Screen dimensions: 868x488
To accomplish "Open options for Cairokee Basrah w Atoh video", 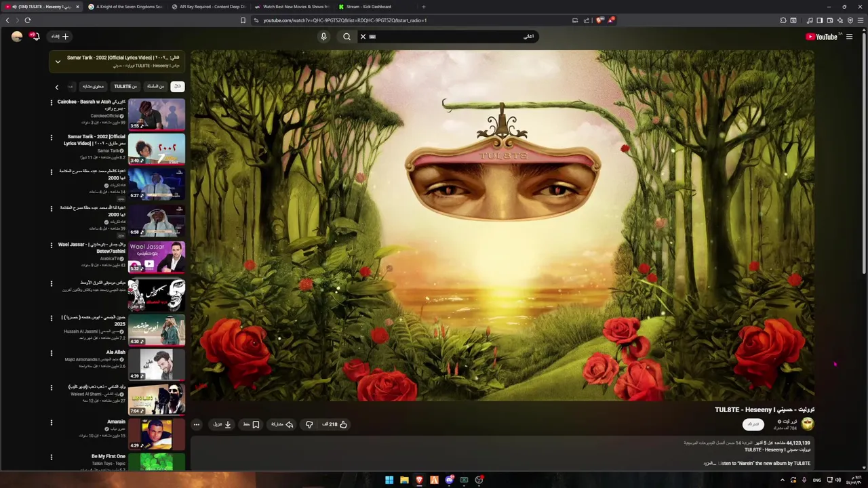I will [51, 102].
